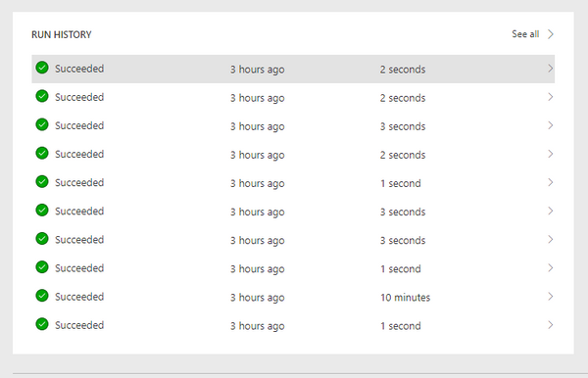Click the success icon on the fourth run row
Viewport: 588px width, 378px height.
click(42, 153)
